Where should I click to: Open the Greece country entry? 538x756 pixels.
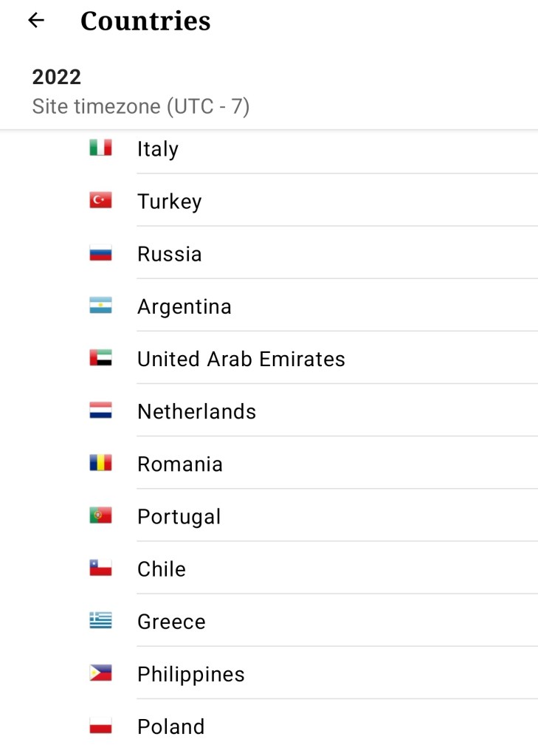click(x=171, y=622)
